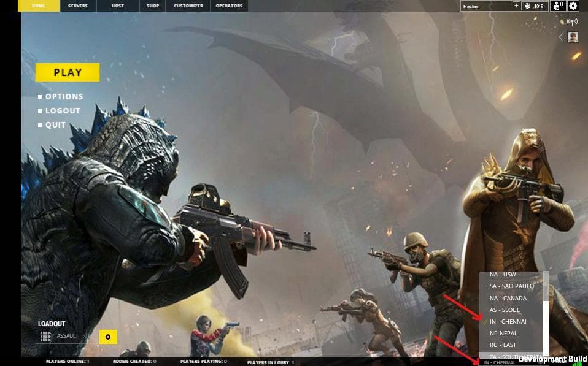
Task: Click the ROOMS CREATED counter
Action: point(134,362)
